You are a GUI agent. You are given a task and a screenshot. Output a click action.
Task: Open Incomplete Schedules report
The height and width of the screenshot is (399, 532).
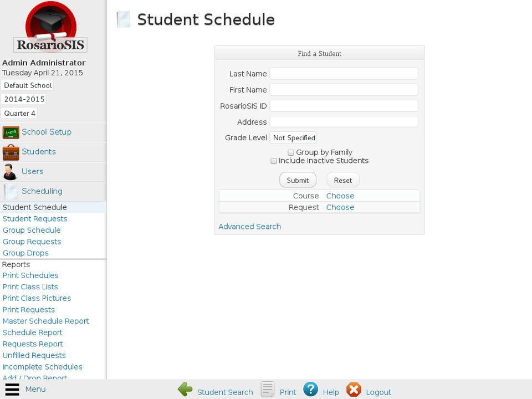click(x=43, y=367)
